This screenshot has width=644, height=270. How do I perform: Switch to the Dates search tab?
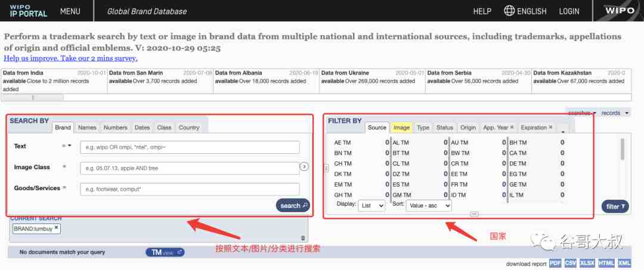tap(142, 128)
